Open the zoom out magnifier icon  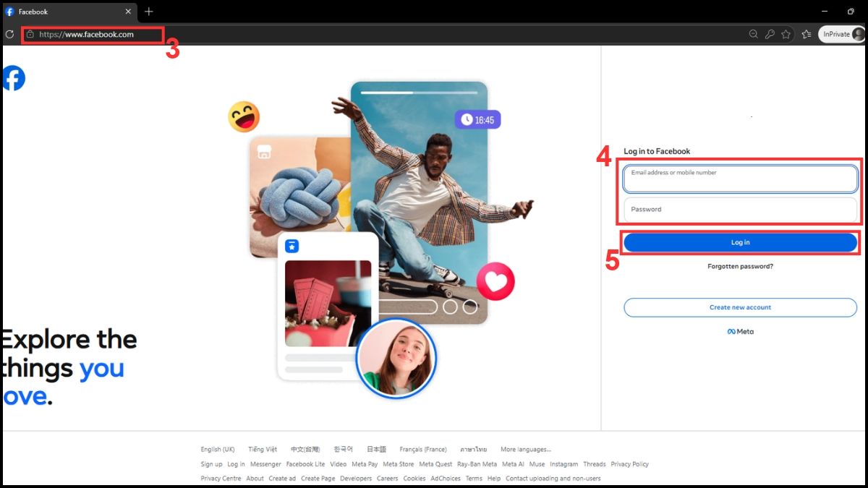tap(753, 34)
